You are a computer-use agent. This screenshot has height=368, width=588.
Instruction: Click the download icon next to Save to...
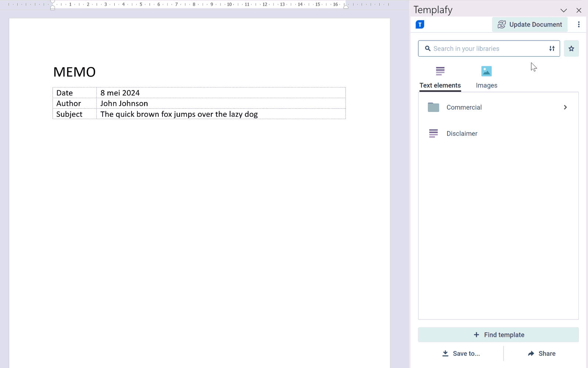pos(446,353)
